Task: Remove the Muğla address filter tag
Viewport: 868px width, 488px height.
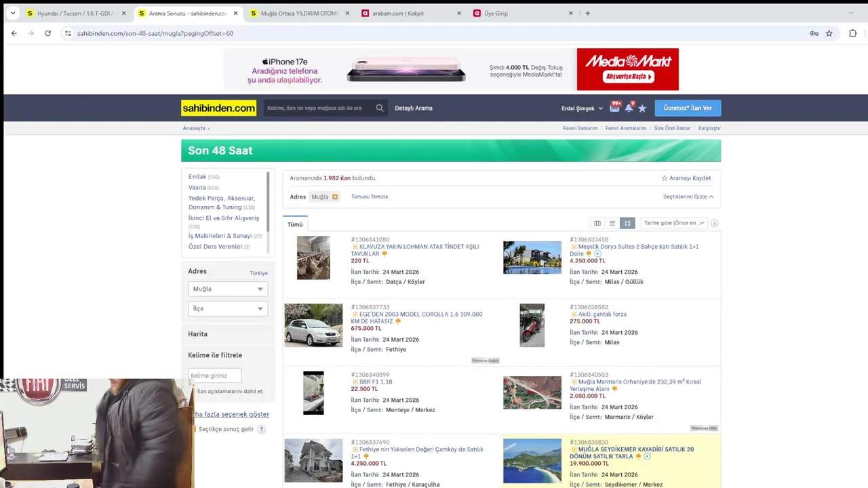Action: pyautogui.click(x=335, y=197)
